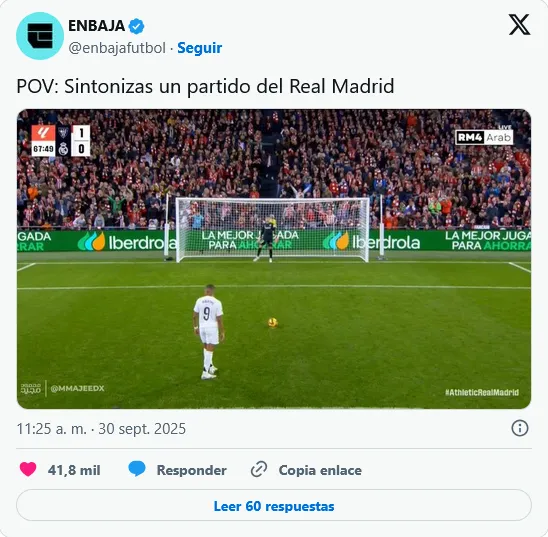The width and height of the screenshot is (548, 537).
Task: Choose Copia enlace
Action: tap(320, 470)
